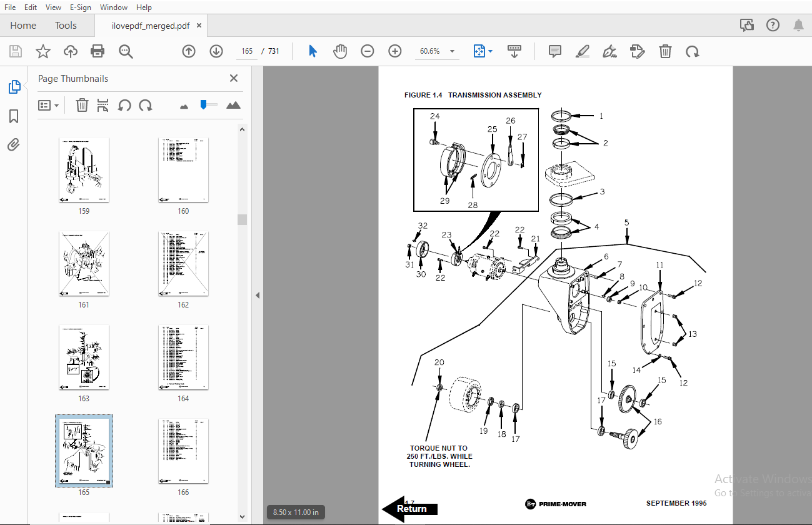This screenshot has height=525, width=812.
Task: Open the Bookmarks sidebar panel
Action: pyautogui.click(x=14, y=116)
